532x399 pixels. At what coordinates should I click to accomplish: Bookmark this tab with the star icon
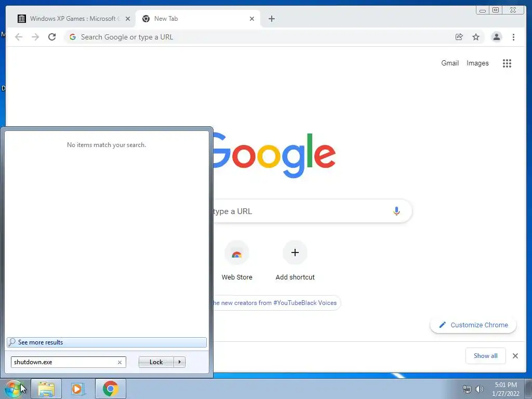476,37
